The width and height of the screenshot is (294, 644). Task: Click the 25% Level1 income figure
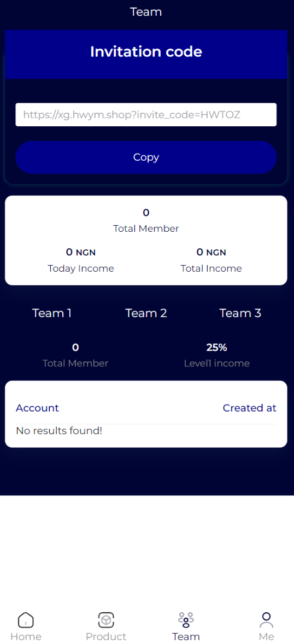pyautogui.click(x=216, y=348)
